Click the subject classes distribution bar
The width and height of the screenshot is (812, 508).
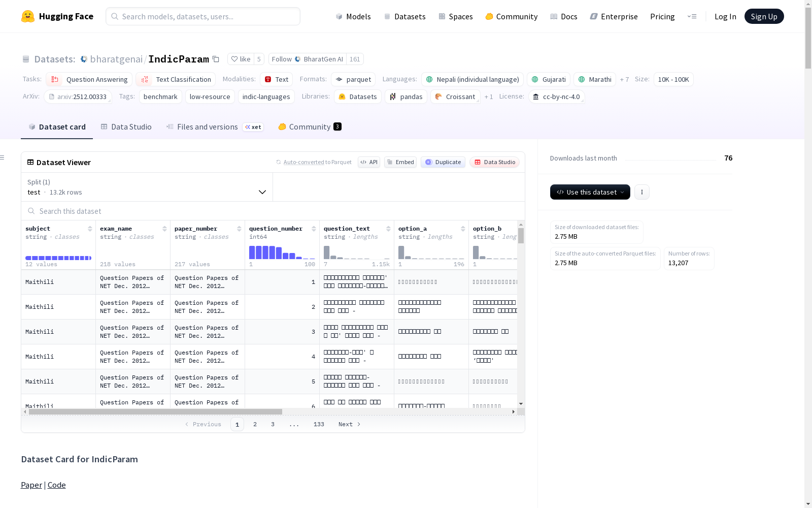pos(58,258)
